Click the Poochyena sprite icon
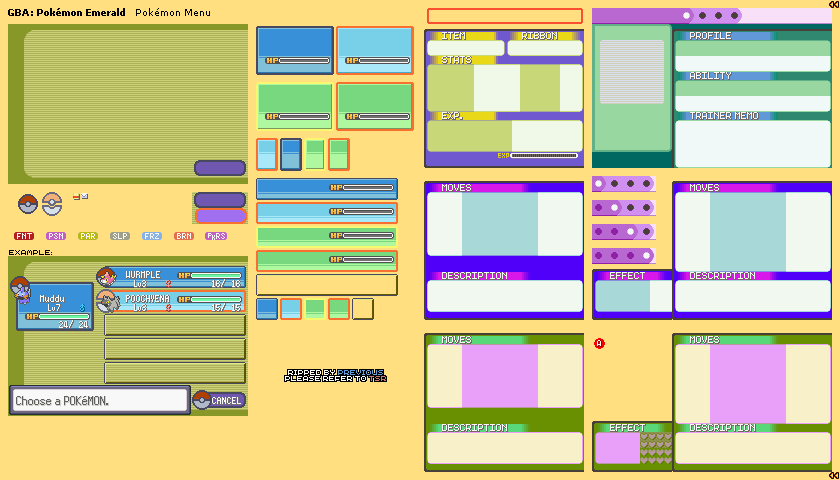The width and height of the screenshot is (840, 480). tap(108, 302)
